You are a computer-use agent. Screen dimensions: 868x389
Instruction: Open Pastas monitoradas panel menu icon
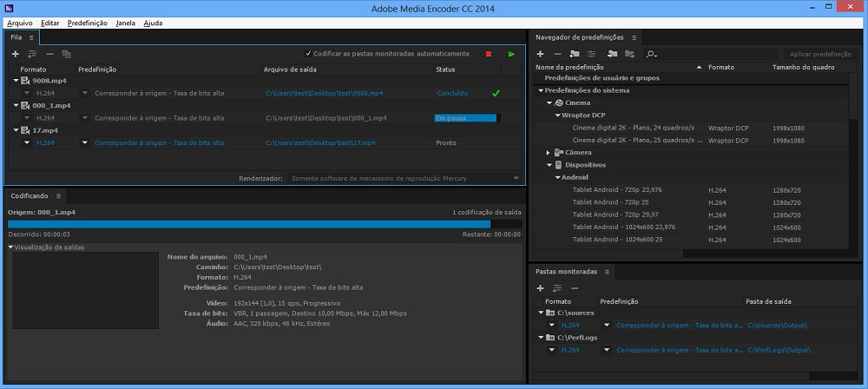click(607, 272)
